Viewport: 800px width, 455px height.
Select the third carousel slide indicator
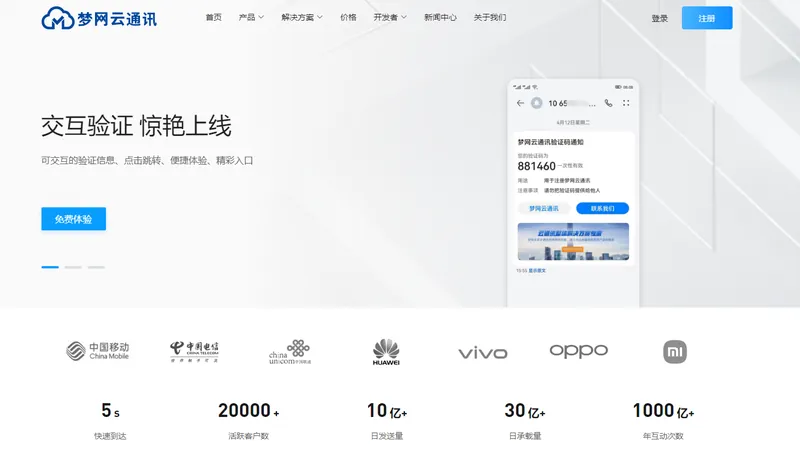click(96, 267)
